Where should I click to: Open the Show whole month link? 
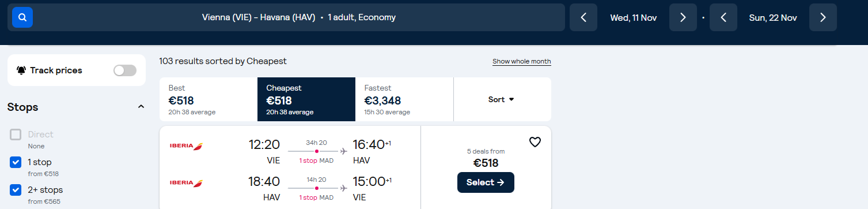coord(522,61)
